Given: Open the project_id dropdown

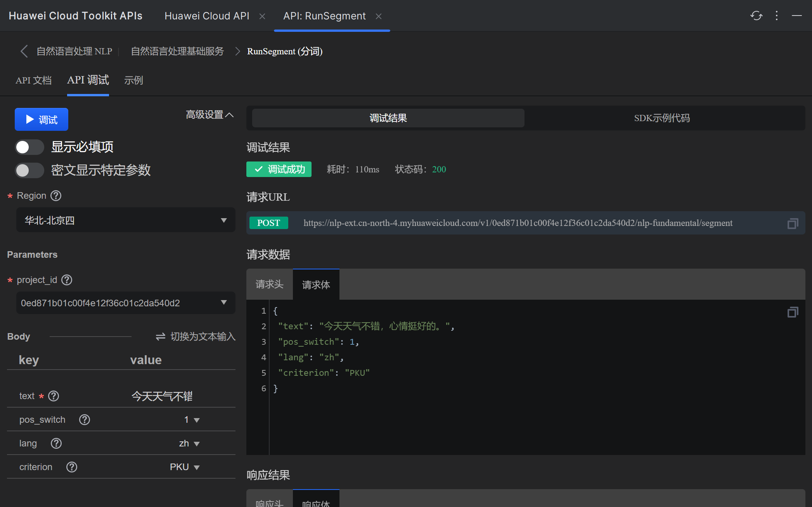Looking at the screenshot, I should tap(125, 303).
